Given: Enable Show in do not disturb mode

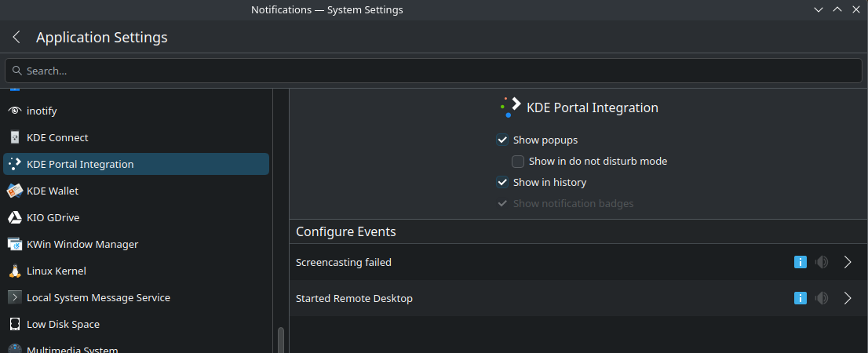Looking at the screenshot, I should coord(518,162).
